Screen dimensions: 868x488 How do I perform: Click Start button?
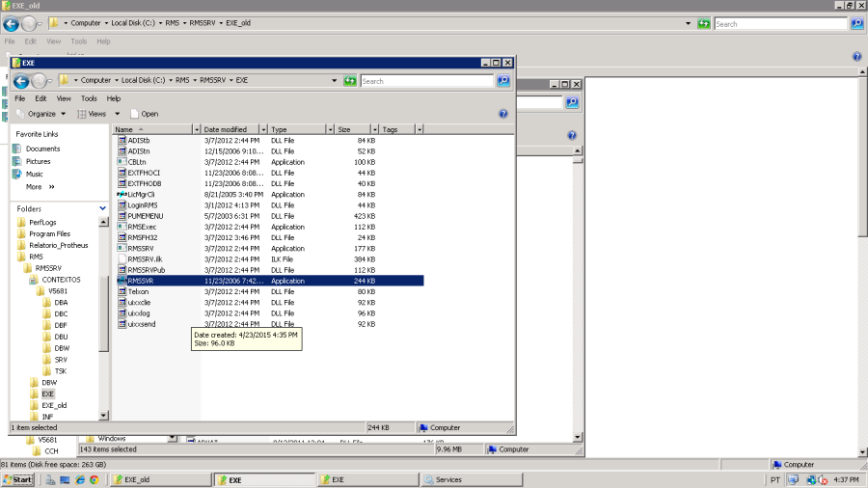click(x=17, y=479)
